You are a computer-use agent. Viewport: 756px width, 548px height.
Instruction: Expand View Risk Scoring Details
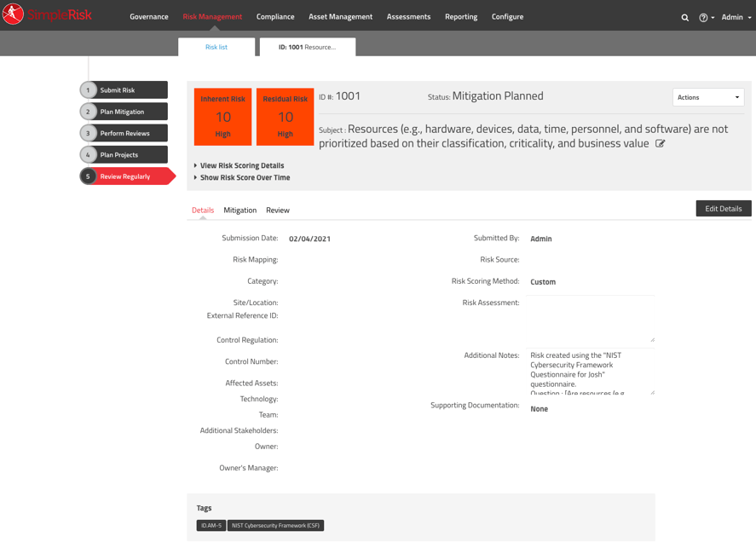[x=242, y=167]
